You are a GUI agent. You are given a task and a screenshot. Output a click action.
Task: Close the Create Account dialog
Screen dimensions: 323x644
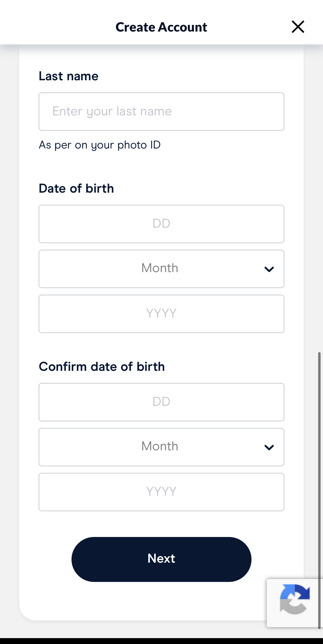pyautogui.click(x=298, y=27)
